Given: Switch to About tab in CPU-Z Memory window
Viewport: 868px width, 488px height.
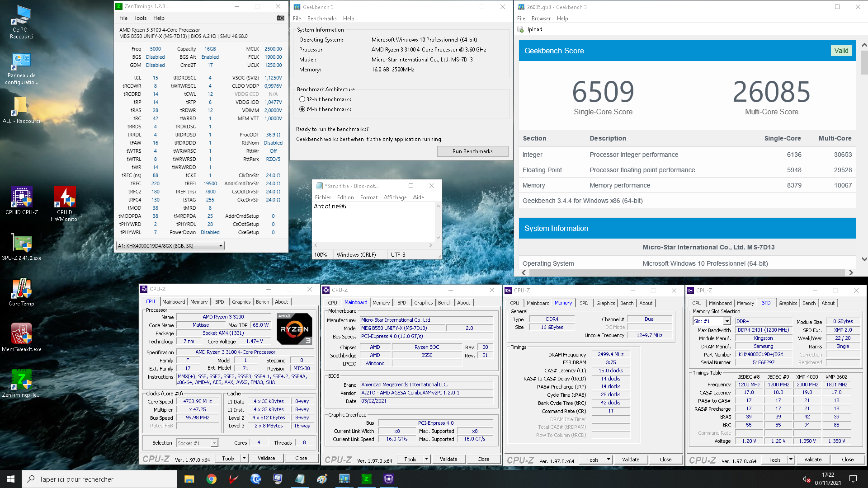Looking at the screenshot, I should tap(646, 303).
